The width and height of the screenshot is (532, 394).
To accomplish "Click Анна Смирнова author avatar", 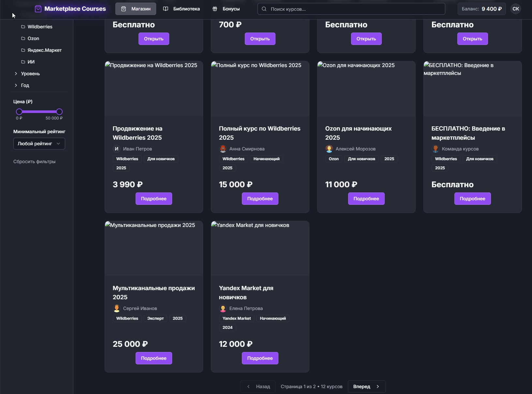I will point(223,149).
